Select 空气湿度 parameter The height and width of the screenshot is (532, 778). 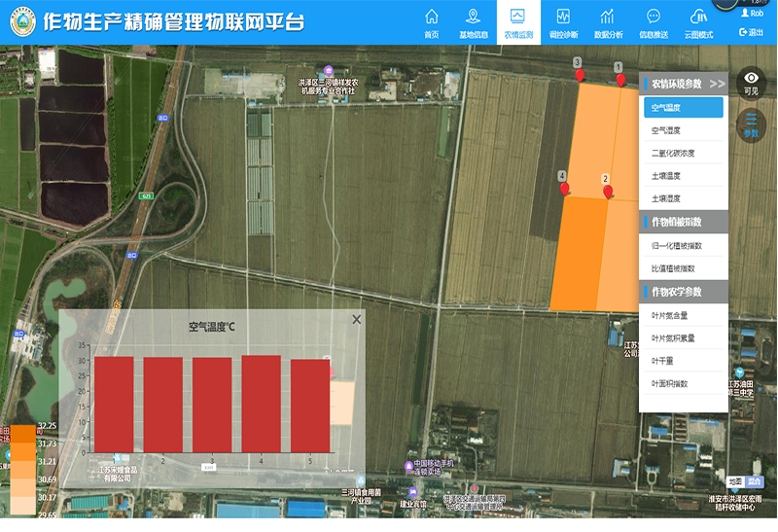point(684,130)
